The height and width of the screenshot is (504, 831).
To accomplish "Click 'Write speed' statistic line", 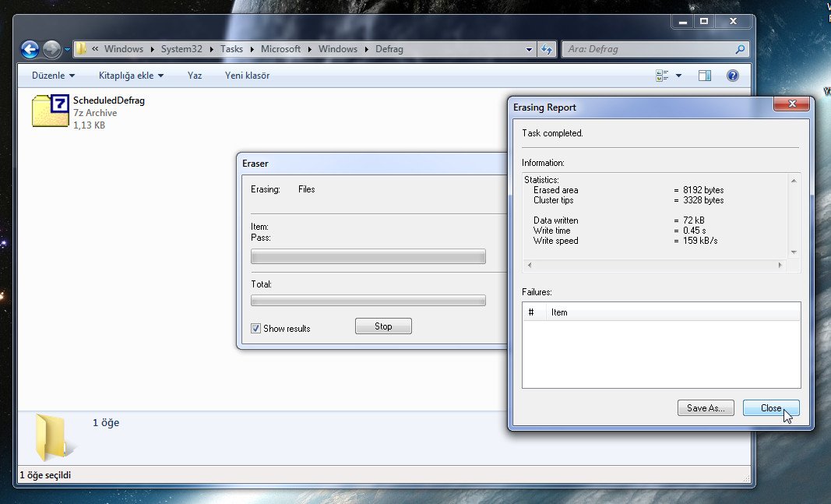I will tap(625, 241).
